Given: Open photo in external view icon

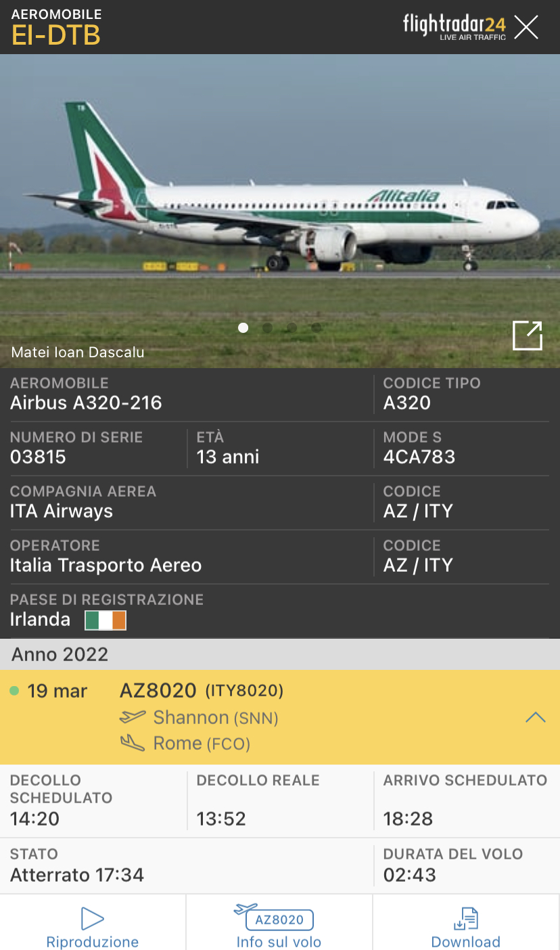Looking at the screenshot, I should pyautogui.click(x=528, y=336).
